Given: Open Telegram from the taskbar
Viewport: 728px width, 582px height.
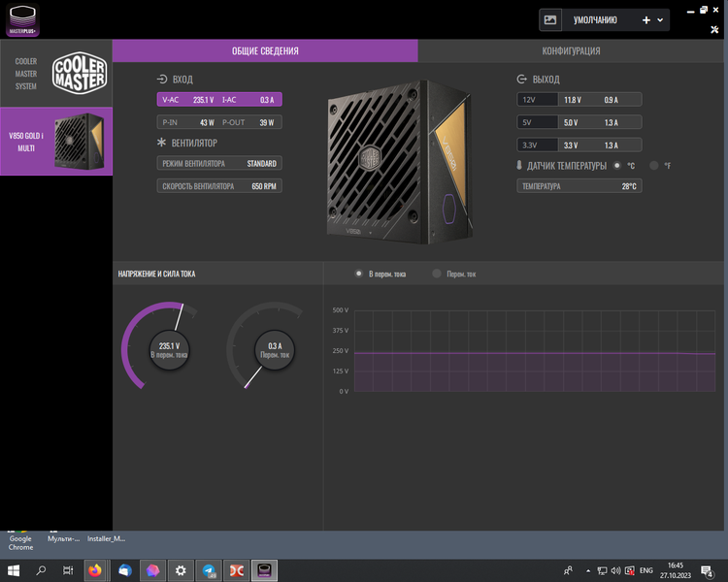Looking at the screenshot, I should [209, 570].
